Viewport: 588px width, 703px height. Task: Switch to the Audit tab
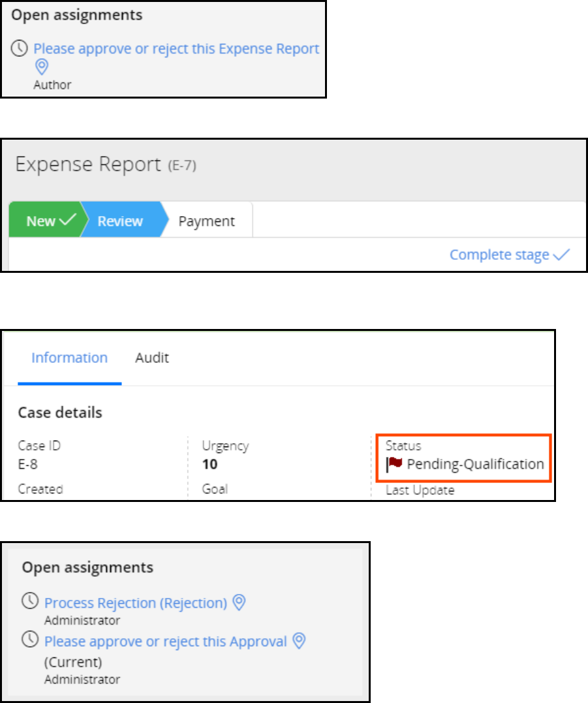(152, 358)
